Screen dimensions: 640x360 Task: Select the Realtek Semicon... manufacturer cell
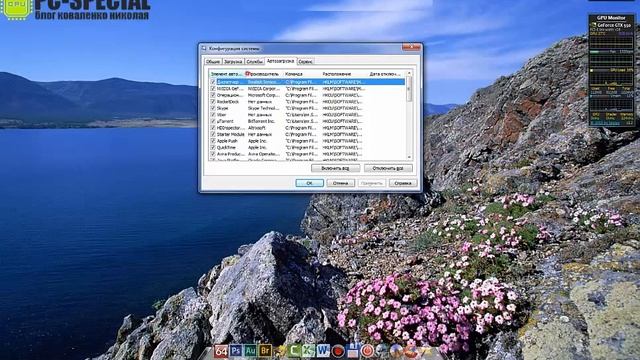pos(264,82)
